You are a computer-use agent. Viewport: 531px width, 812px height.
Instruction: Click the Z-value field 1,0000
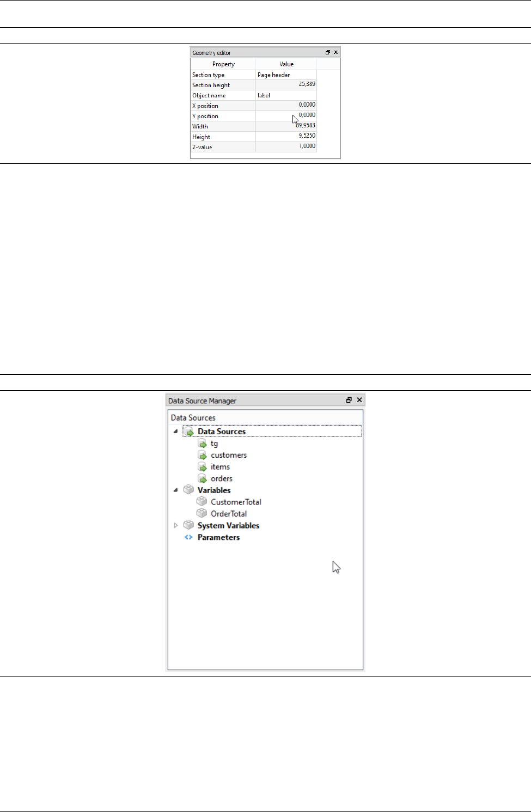pyautogui.click(x=286, y=147)
